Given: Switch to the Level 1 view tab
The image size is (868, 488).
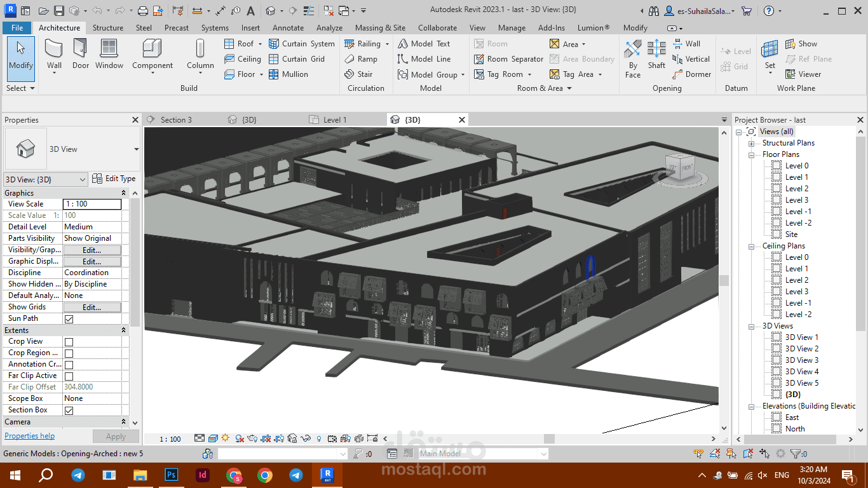Looking at the screenshot, I should click(x=335, y=119).
